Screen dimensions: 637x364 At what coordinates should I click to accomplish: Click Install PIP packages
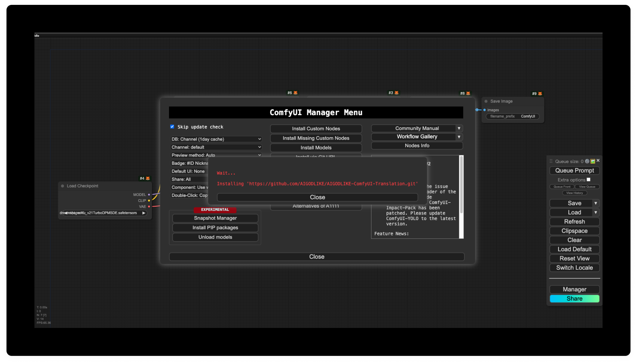click(215, 227)
